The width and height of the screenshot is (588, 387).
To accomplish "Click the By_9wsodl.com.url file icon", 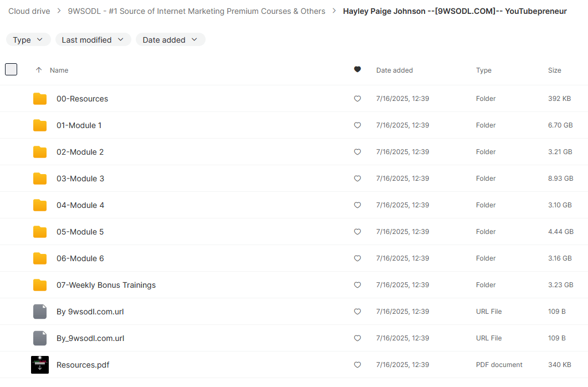I will tap(40, 338).
